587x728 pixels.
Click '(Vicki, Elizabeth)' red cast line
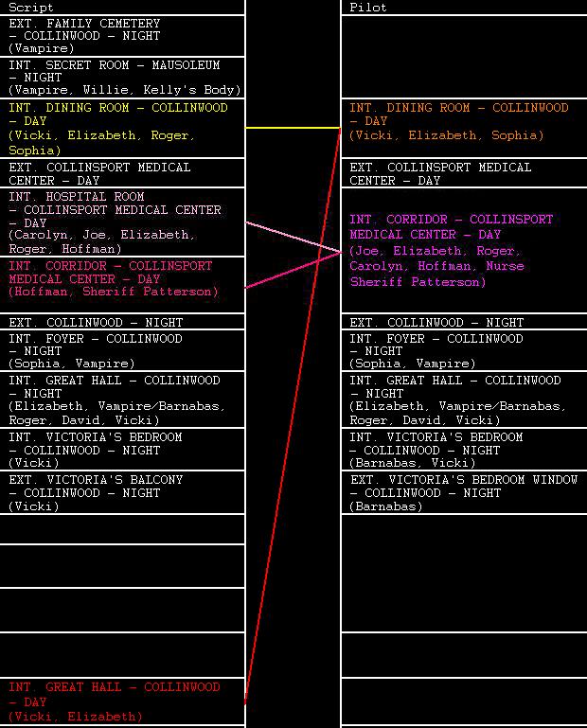coord(75,717)
